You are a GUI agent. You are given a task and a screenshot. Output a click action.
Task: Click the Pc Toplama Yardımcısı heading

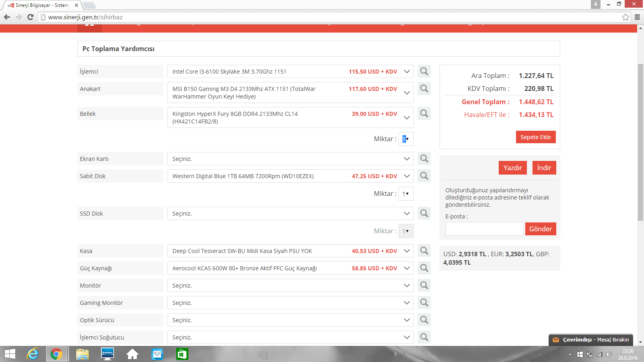(118, 49)
